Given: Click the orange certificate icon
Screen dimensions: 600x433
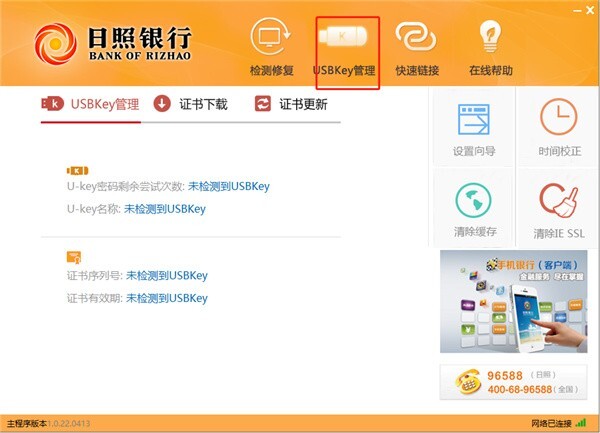Looking at the screenshot, I should [74, 257].
